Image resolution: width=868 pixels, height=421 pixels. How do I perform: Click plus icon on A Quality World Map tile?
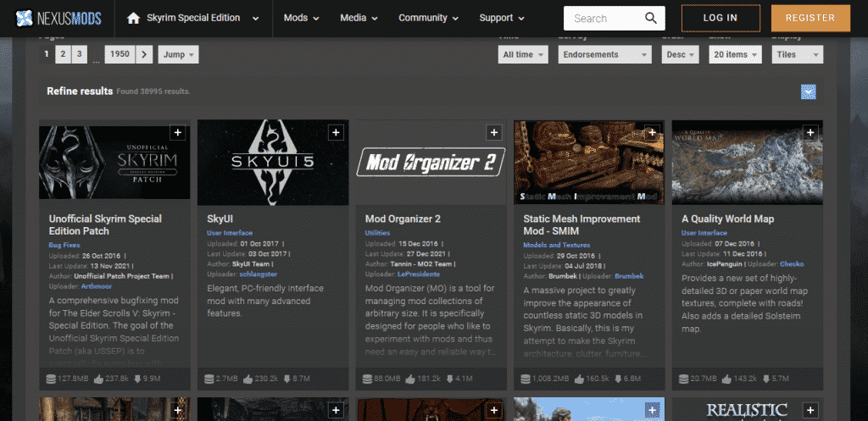(x=811, y=132)
